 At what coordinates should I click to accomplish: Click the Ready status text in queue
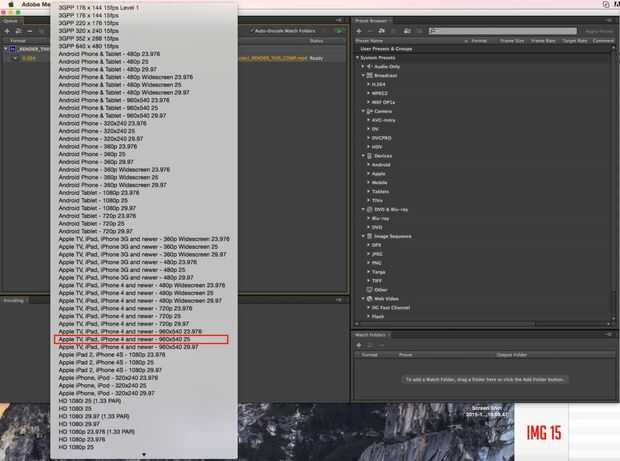point(316,58)
